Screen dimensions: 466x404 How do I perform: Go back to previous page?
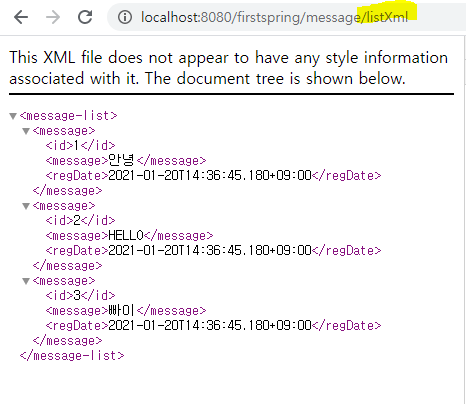[x=21, y=17]
